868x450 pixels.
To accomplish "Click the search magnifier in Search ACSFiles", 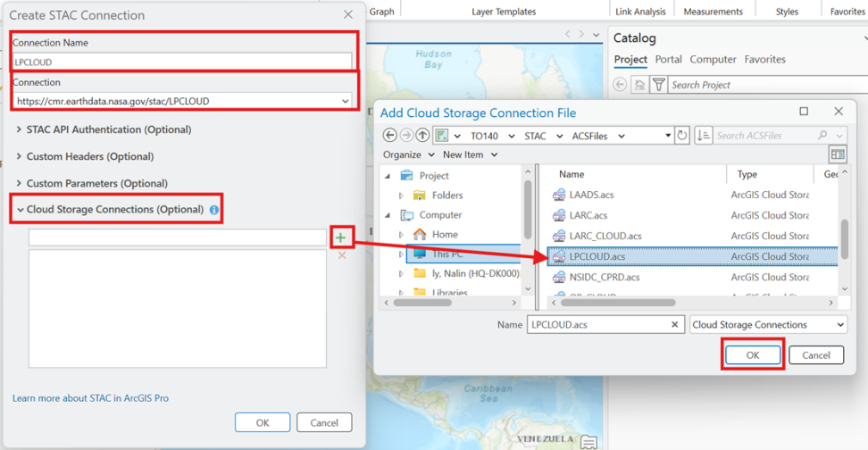I will click(822, 135).
